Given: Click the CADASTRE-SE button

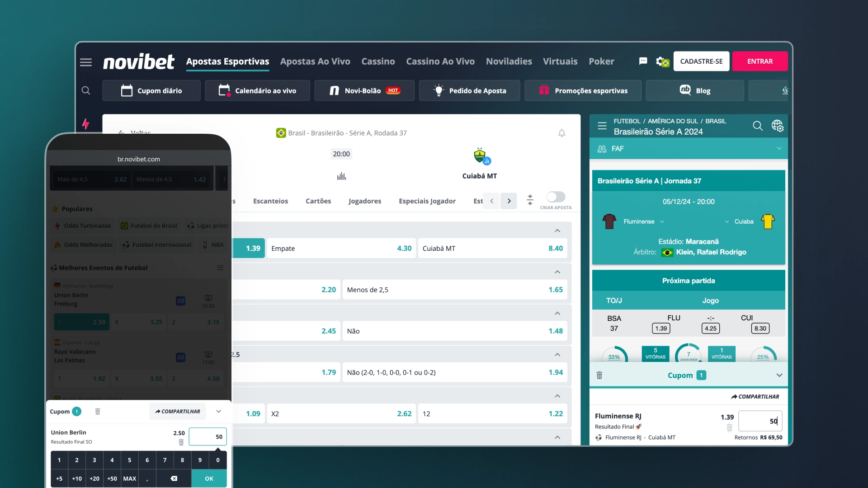Looking at the screenshot, I should [701, 61].
